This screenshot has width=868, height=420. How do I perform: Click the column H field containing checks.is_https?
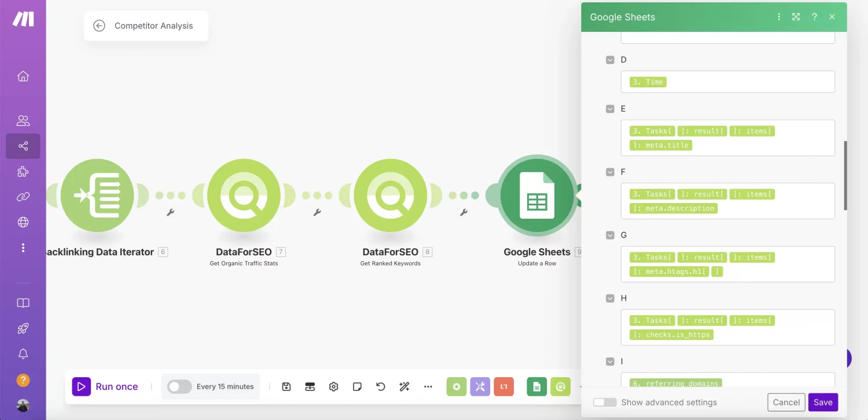[x=728, y=327]
